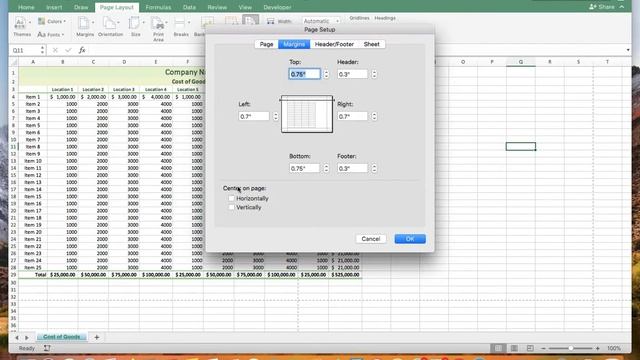640x360 pixels.
Task: Click the Footer margin stepper
Action: (x=374, y=168)
